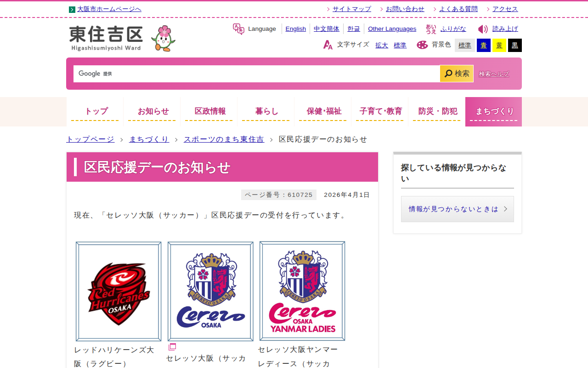Go to まちづくり breadcrumb link
Image resolution: width=588 pixels, height=368 pixels.
click(x=149, y=139)
